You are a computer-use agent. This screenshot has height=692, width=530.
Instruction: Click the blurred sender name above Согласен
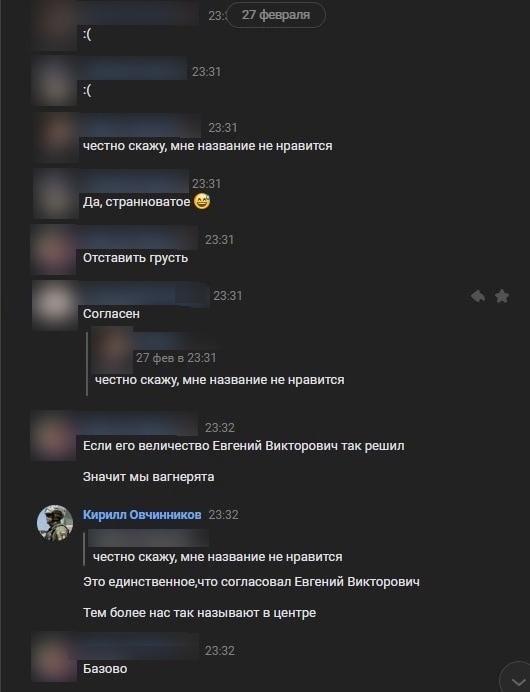coord(144,295)
